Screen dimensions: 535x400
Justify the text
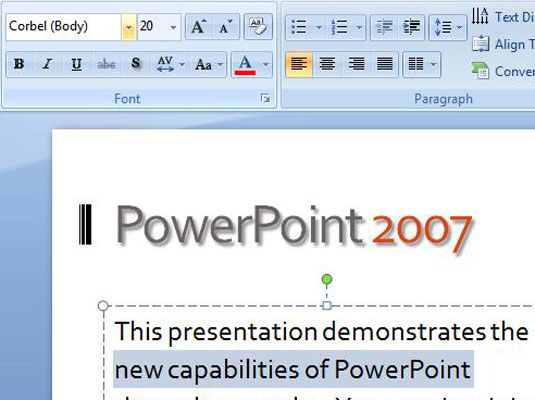[385, 65]
